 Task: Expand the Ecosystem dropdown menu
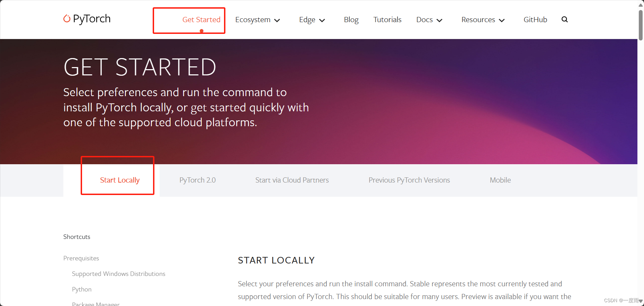pos(258,20)
